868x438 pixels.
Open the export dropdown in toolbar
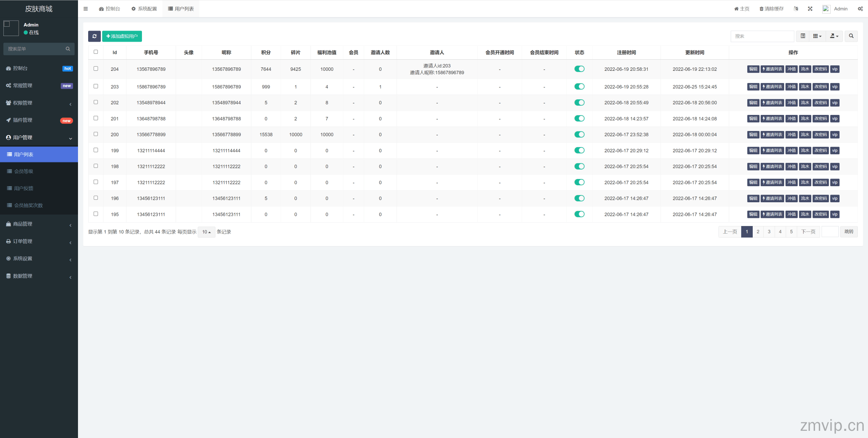(834, 36)
